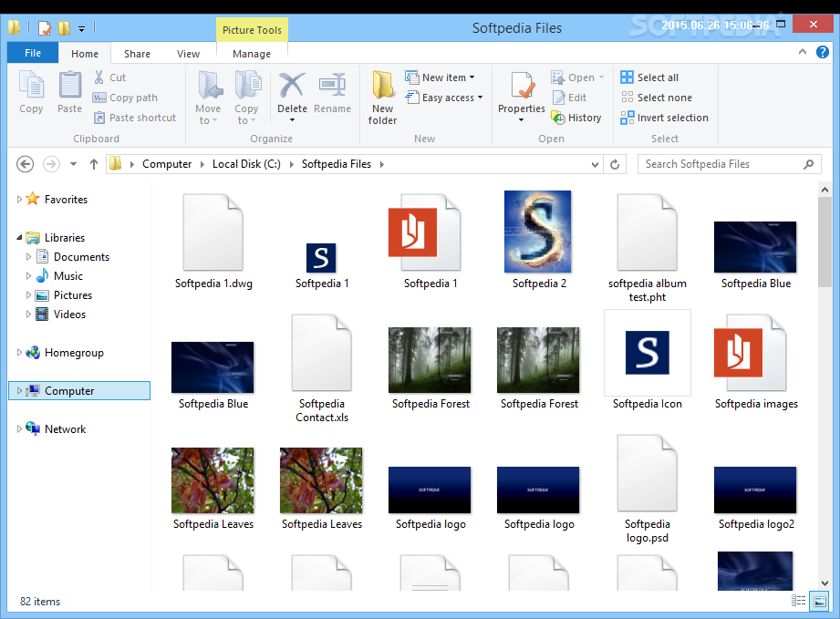Open file History

[576, 118]
